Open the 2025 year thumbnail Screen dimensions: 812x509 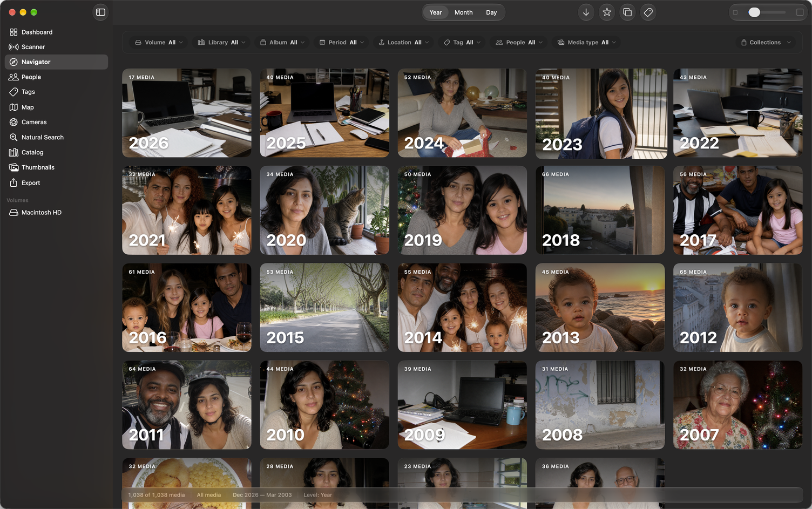coord(324,113)
